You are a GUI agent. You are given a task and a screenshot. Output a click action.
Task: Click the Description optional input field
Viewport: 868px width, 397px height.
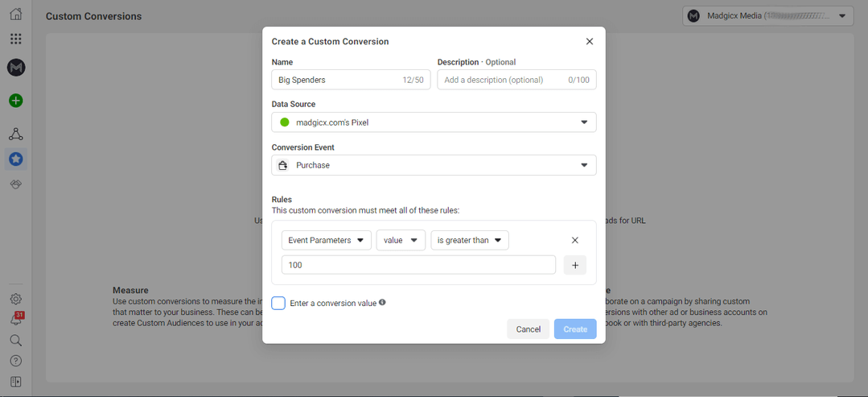point(517,80)
